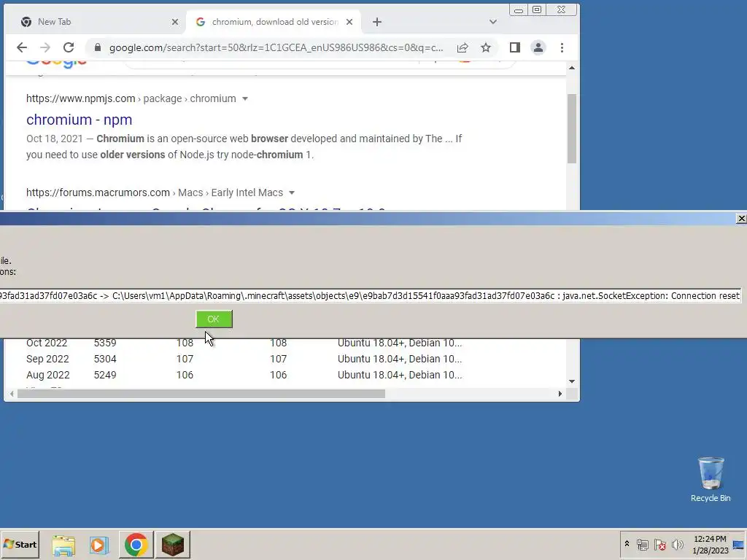This screenshot has width=747, height=560.
Task: Close the chromium search tab
Action: (x=349, y=22)
